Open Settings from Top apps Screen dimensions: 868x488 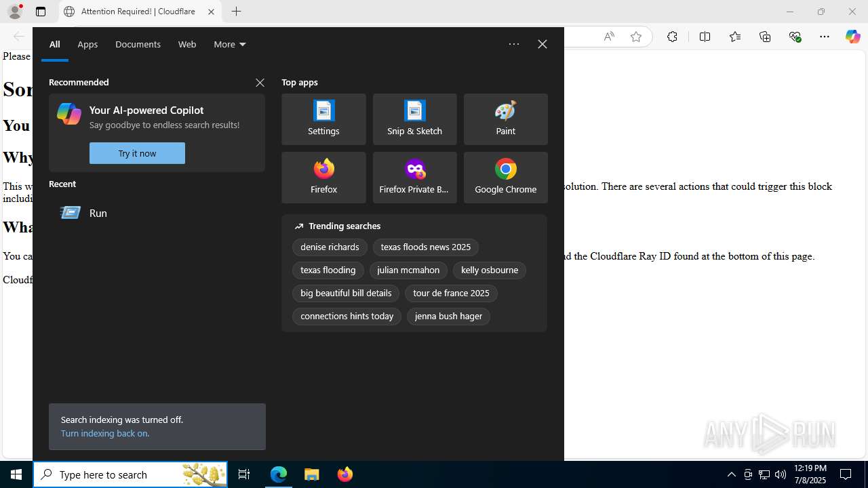pyautogui.click(x=323, y=119)
